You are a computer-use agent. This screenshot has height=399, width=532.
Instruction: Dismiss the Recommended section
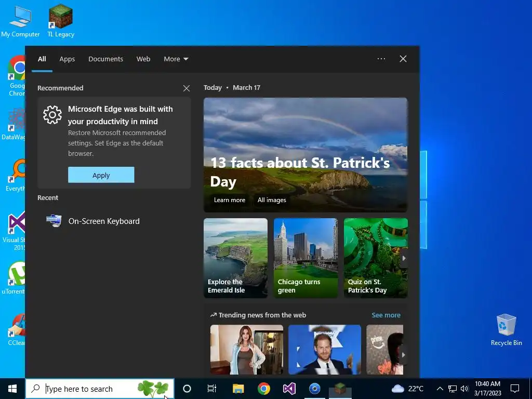pyautogui.click(x=187, y=88)
